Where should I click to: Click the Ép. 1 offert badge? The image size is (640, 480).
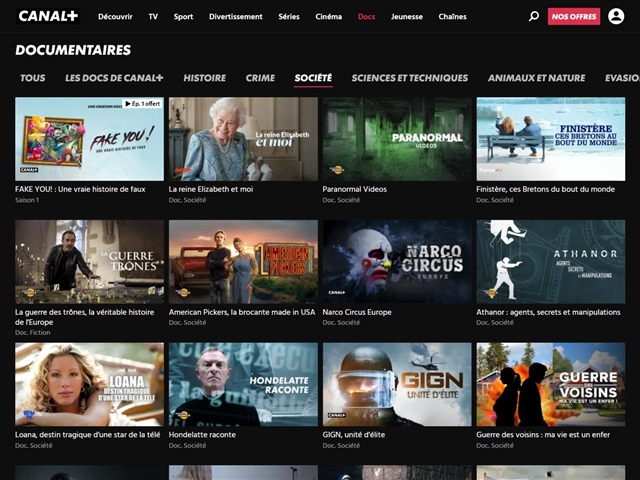pos(142,104)
